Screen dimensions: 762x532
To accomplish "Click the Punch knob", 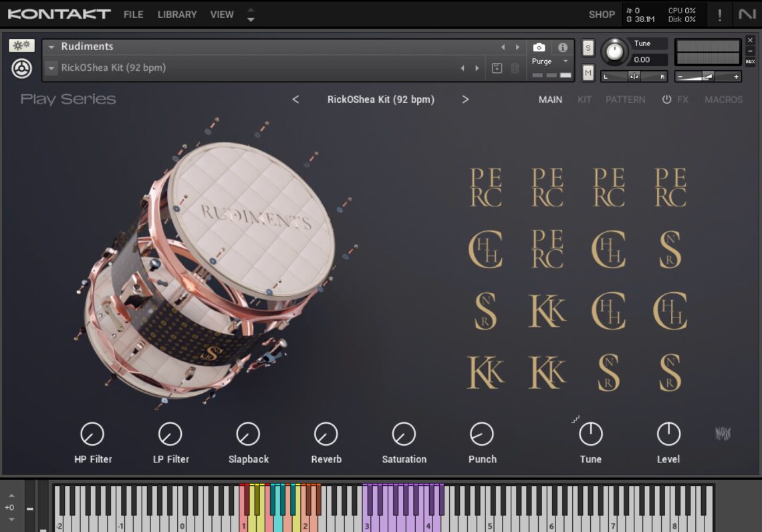I will 482,434.
